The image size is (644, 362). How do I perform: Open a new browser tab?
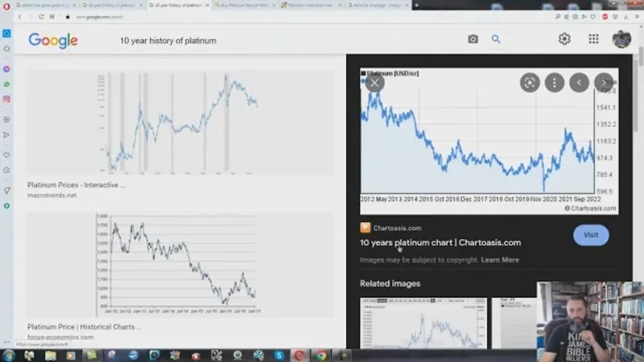coord(416,5)
